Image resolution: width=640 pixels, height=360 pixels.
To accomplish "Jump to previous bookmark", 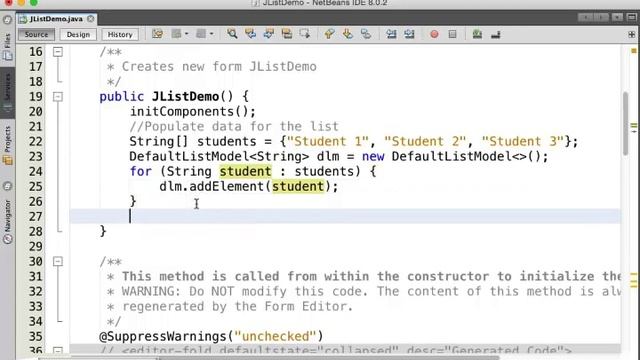I will 329,34.
